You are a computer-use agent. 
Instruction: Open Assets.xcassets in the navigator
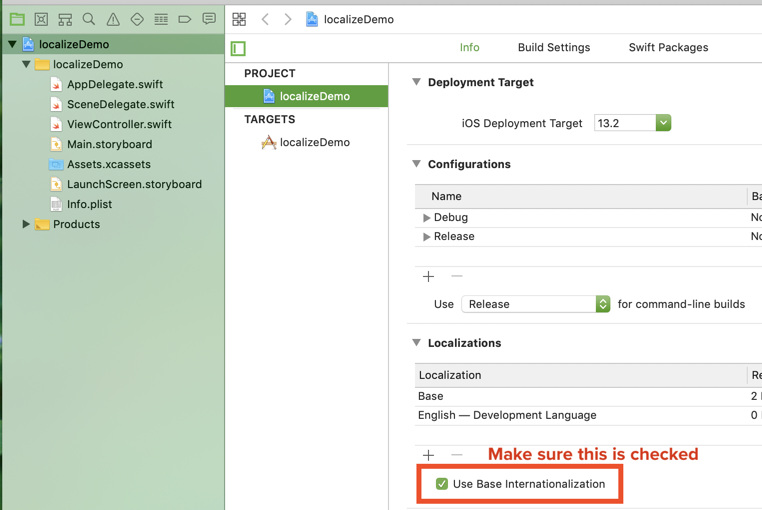(108, 164)
